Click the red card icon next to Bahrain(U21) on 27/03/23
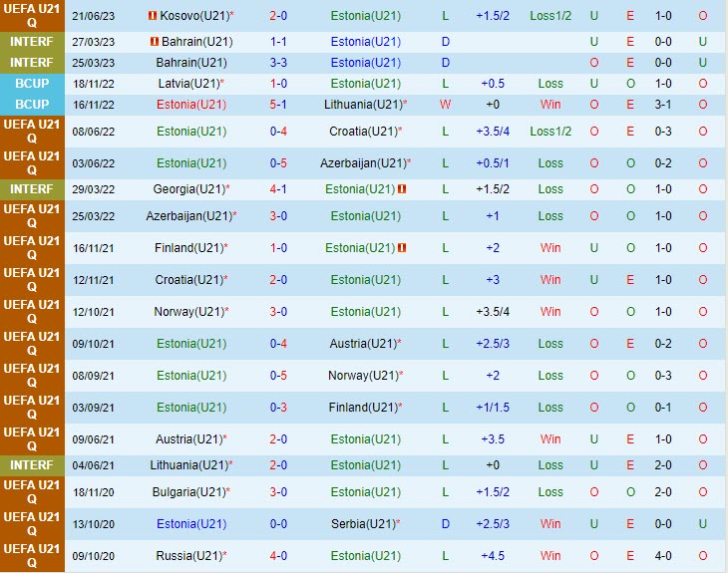The height and width of the screenshot is (573, 728). 155,42
